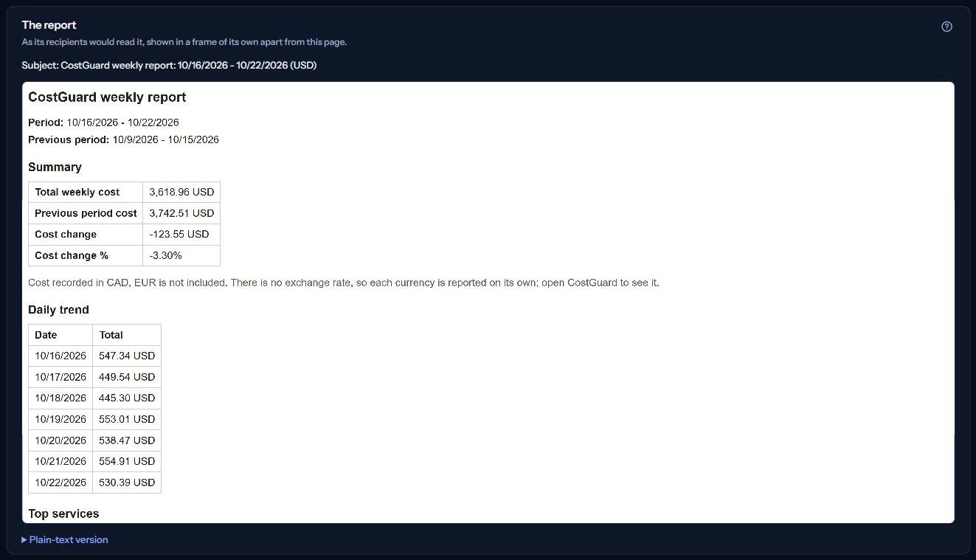The width and height of the screenshot is (976, 560).
Task: Select the 554.91 USD daily total
Action: coord(127,461)
